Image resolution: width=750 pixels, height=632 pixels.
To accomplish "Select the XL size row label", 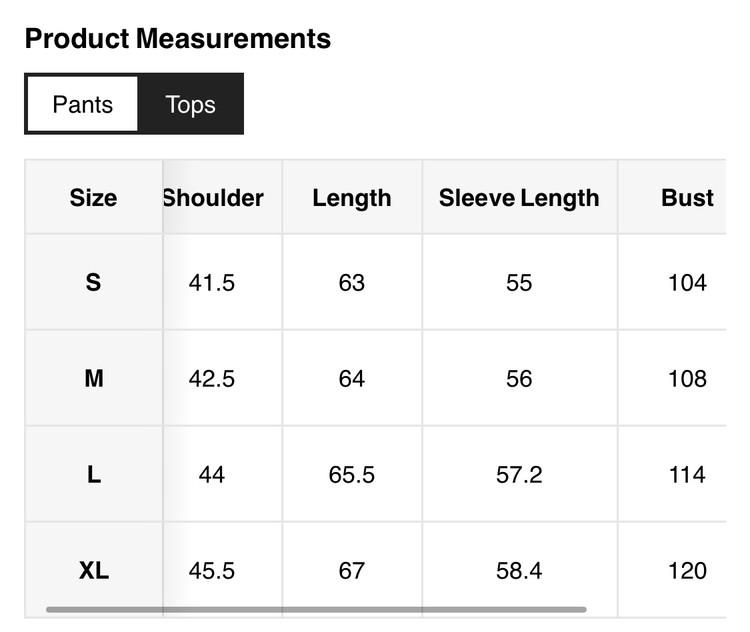I will [93, 571].
